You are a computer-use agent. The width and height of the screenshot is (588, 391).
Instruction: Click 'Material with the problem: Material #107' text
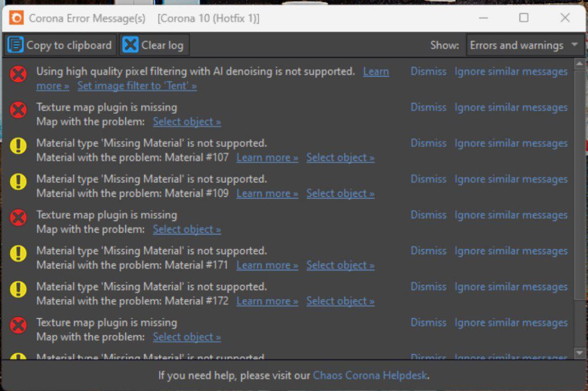point(132,158)
